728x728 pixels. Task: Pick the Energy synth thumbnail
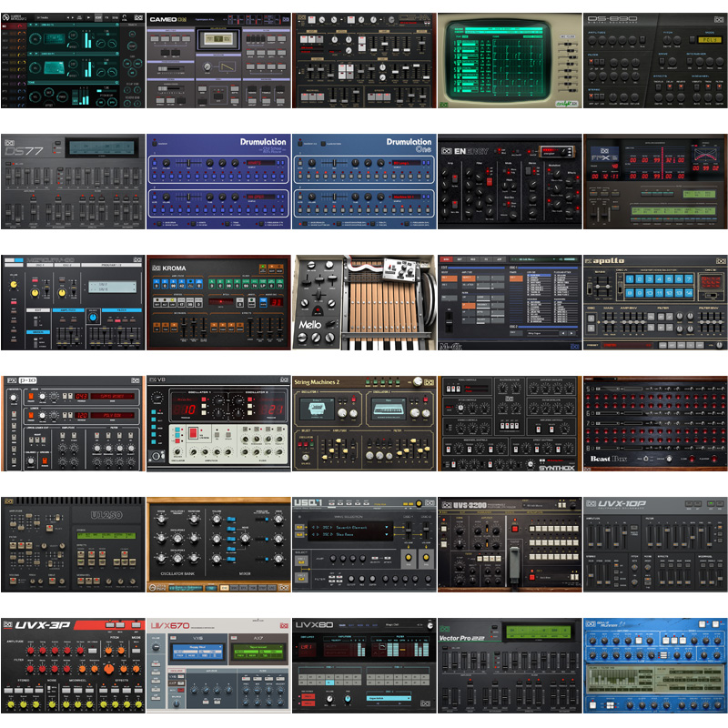(510, 181)
